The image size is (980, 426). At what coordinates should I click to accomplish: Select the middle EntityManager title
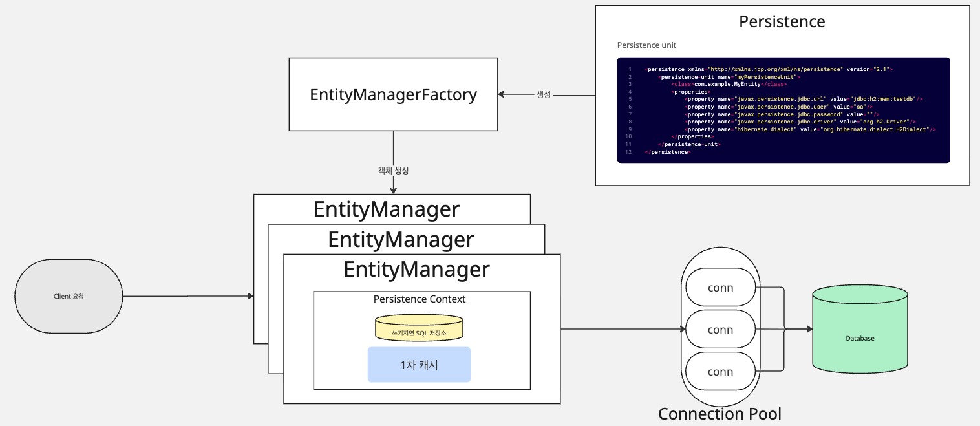[401, 240]
